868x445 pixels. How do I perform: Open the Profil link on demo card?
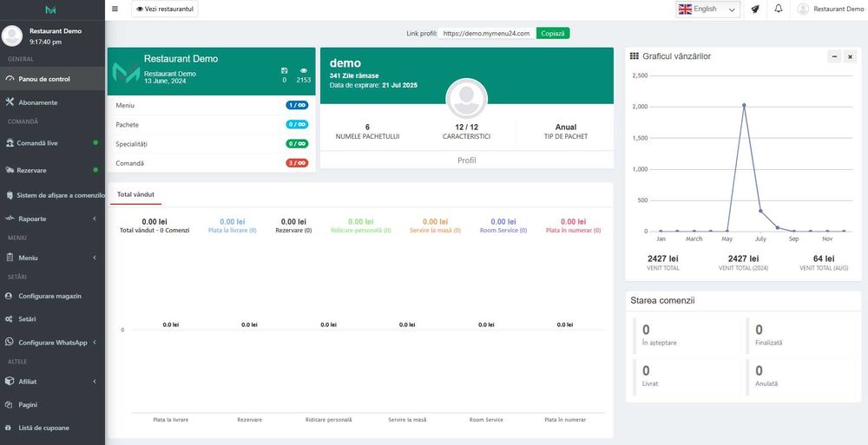click(467, 160)
